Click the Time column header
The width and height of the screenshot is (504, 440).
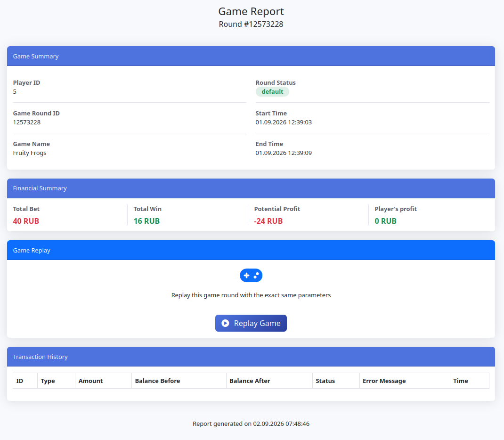coord(470,381)
